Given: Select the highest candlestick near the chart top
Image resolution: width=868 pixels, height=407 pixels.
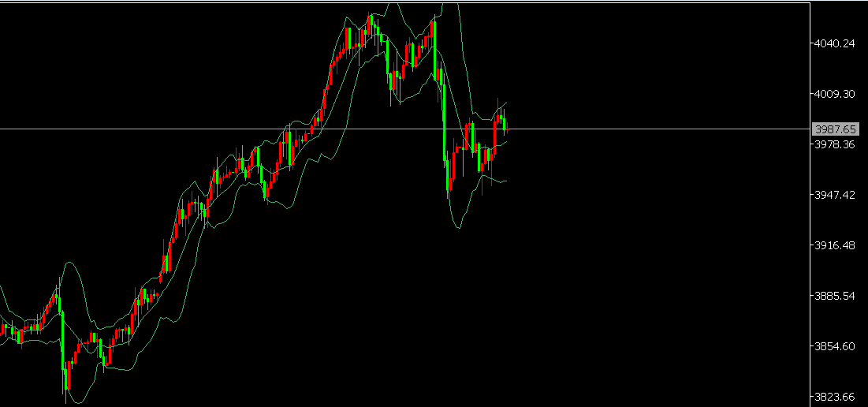Looking at the screenshot, I should point(370,22).
